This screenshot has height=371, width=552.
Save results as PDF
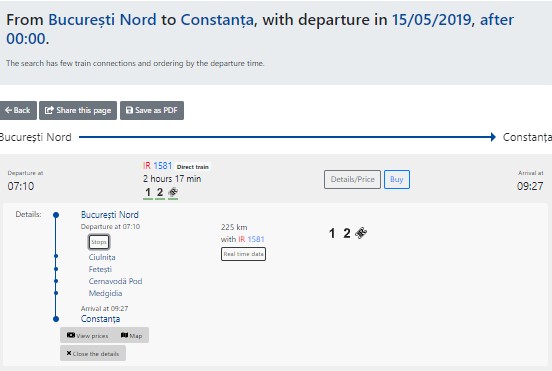tap(152, 111)
